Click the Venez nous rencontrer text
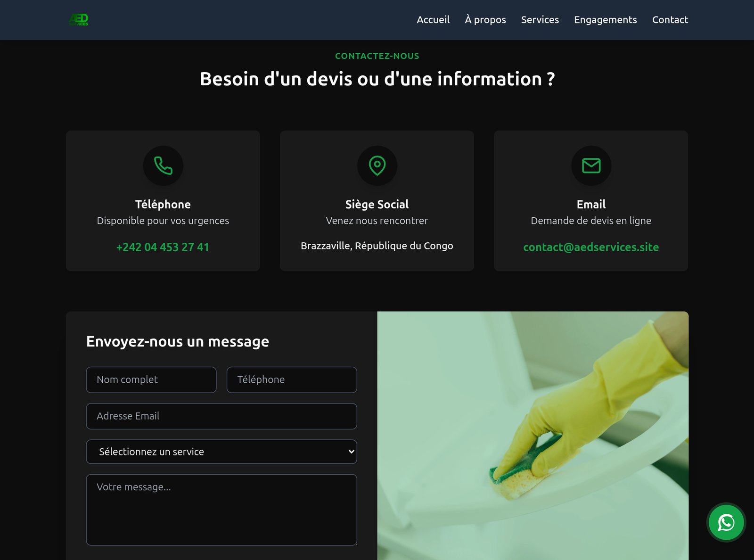Image resolution: width=754 pixels, height=560 pixels. pyautogui.click(x=377, y=221)
